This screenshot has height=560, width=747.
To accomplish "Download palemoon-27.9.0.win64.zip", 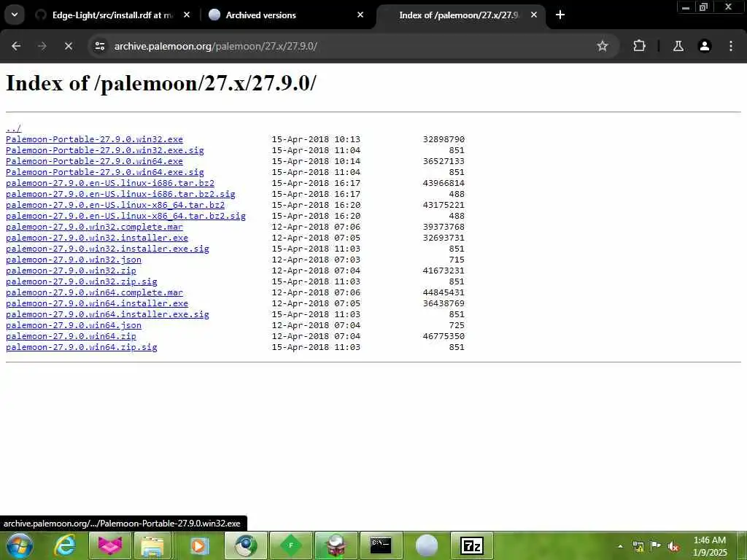I will coord(71,337).
